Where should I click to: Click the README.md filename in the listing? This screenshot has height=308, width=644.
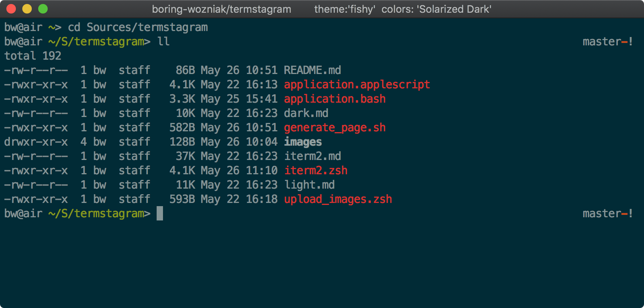(312, 70)
